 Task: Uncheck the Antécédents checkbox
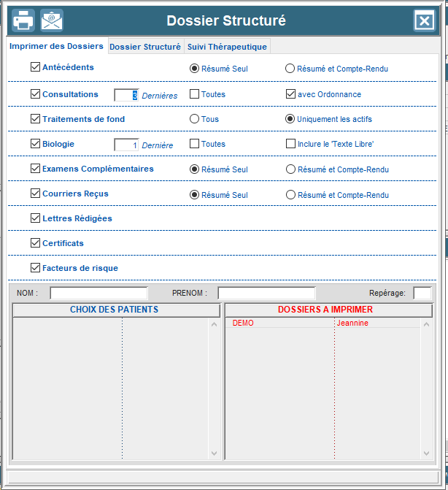click(x=35, y=67)
